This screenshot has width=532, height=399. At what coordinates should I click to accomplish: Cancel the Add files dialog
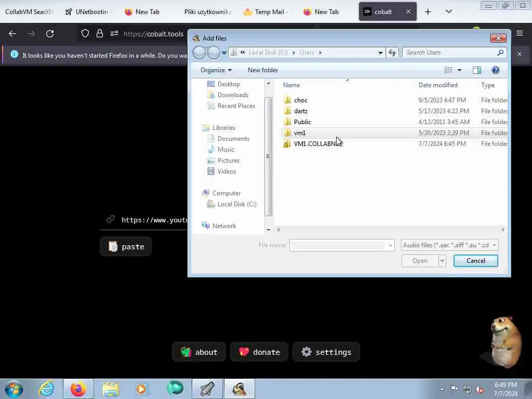point(476,261)
